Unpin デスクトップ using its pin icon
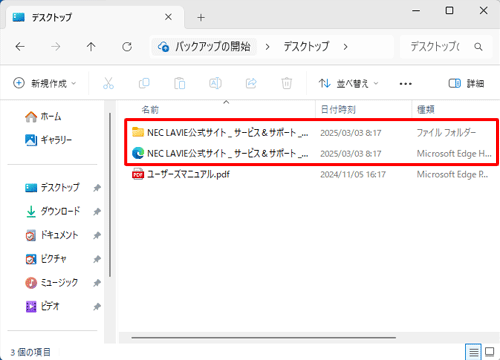This screenshot has width=500, height=360. tap(97, 188)
